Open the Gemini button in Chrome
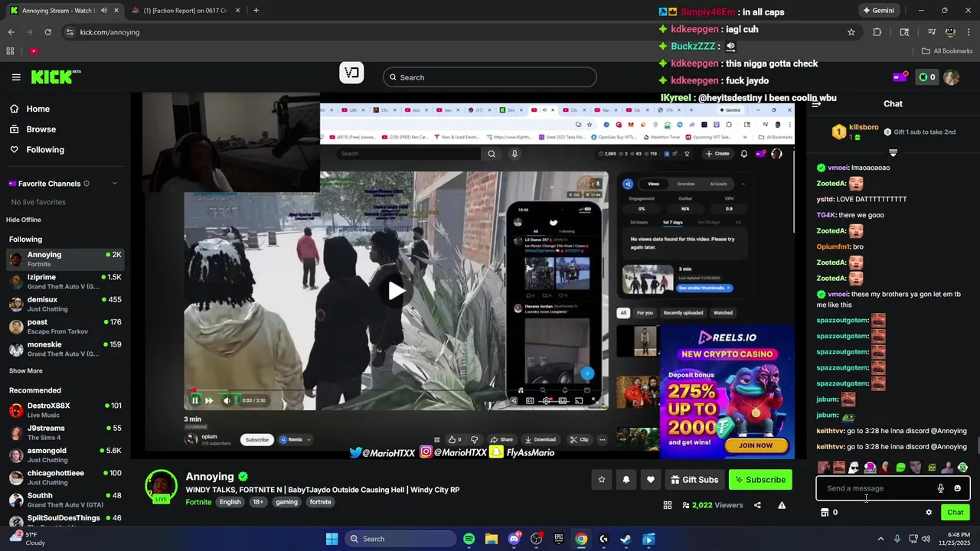 [x=878, y=11]
